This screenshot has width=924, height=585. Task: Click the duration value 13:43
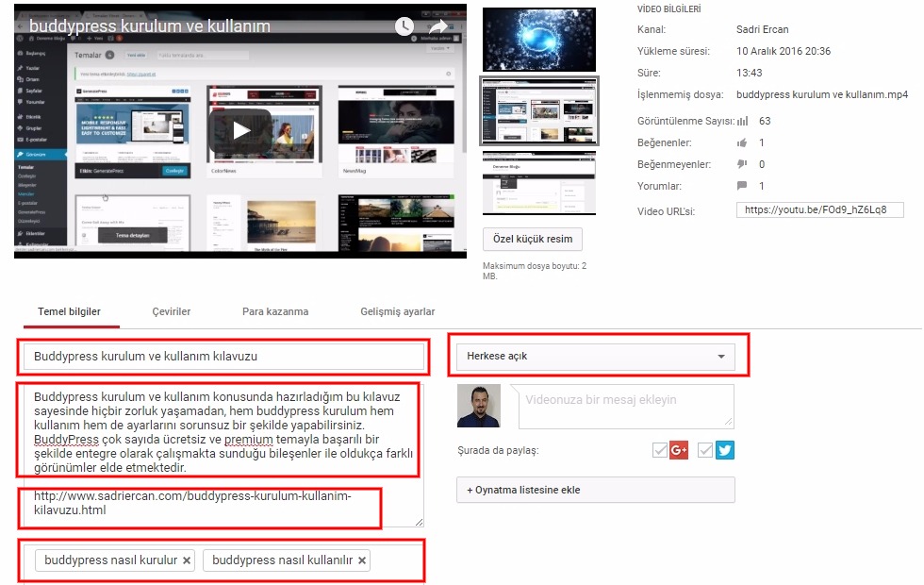coord(749,74)
